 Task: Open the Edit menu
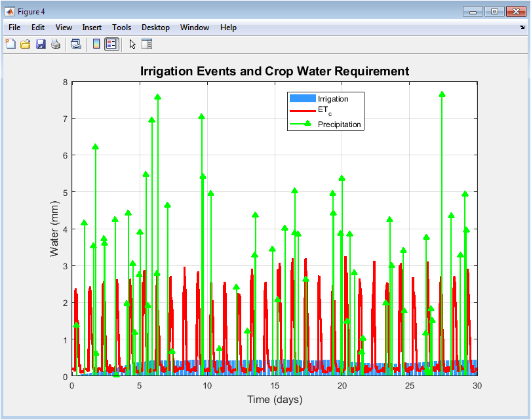click(x=38, y=28)
